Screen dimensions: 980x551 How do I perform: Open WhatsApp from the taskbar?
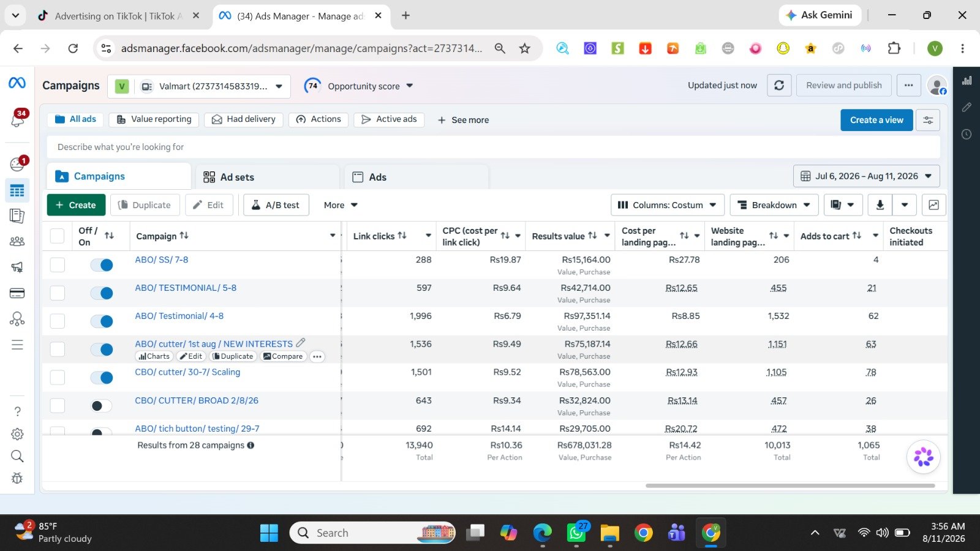click(576, 533)
